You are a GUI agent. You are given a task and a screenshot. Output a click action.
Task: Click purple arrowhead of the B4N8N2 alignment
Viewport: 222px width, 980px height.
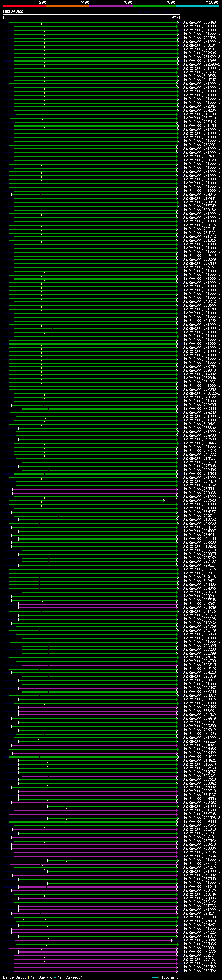[x=172, y=940]
